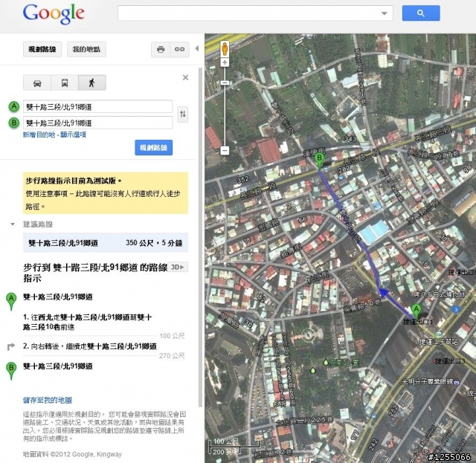
Task: Click the map zoom in plus button
Action: tap(225, 62)
